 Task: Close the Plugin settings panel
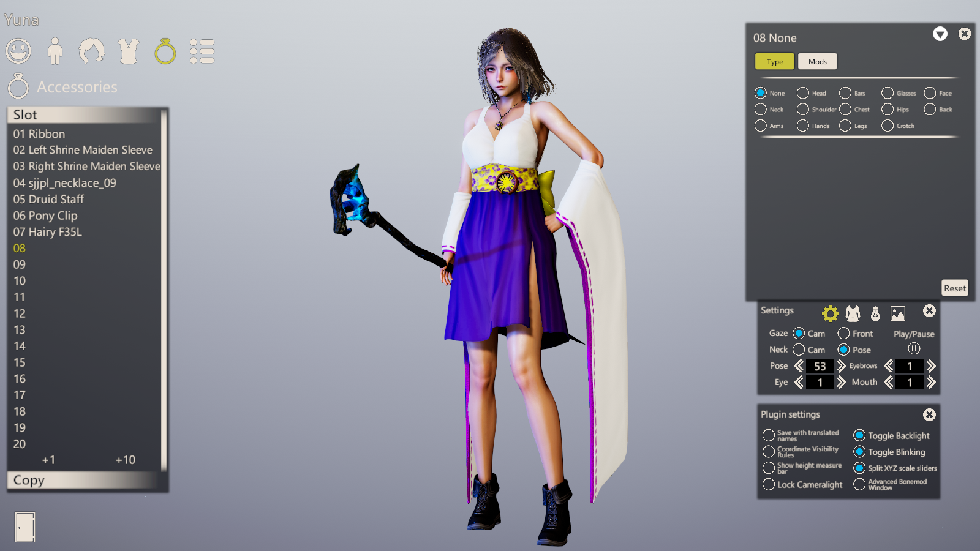pyautogui.click(x=929, y=415)
